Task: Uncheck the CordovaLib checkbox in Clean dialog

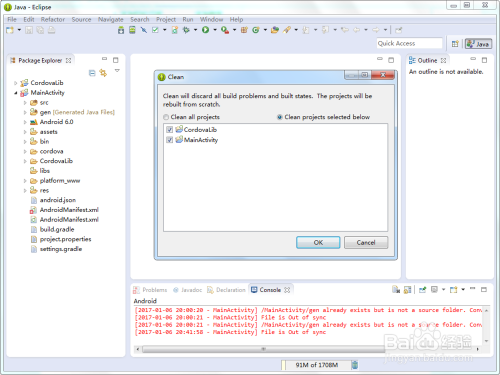Action: [x=170, y=130]
